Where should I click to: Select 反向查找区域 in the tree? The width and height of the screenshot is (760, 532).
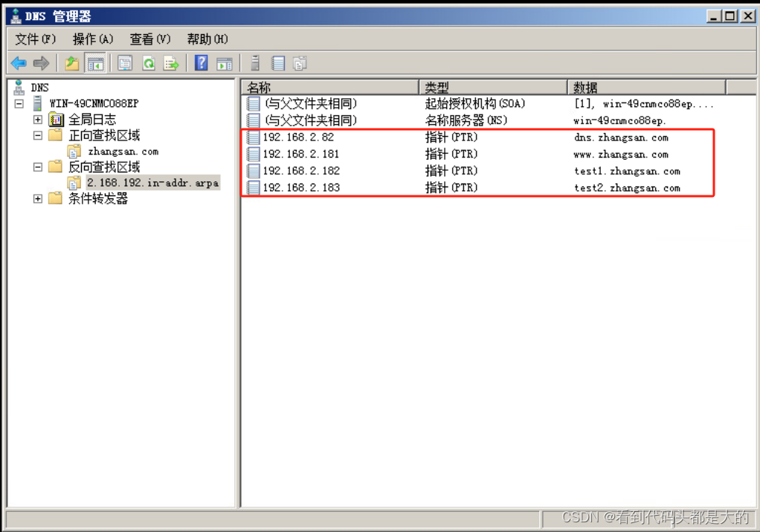point(104,167)
